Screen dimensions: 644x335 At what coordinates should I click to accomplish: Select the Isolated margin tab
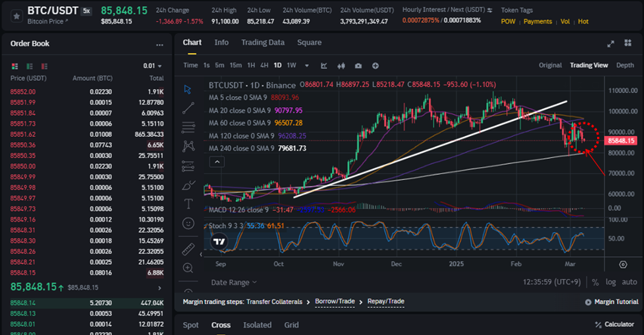pyautogui.click(x=257, y=325)
